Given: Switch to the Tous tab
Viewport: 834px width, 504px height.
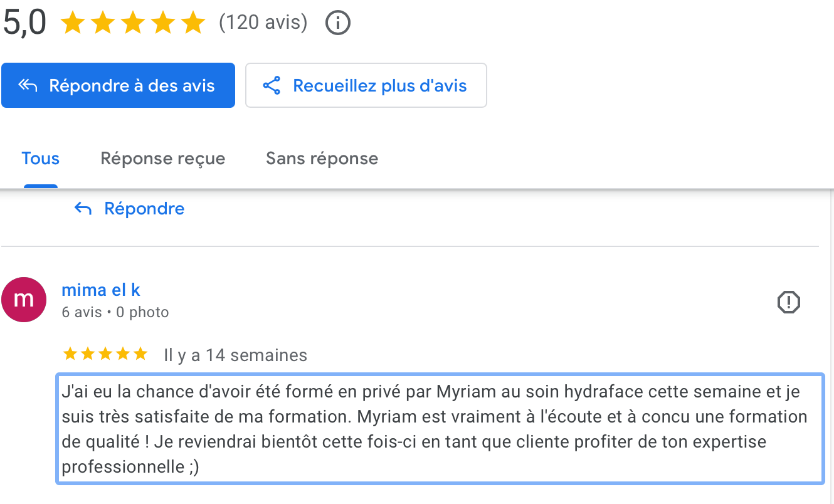Looking at the screenshot, I should (40, 158).
